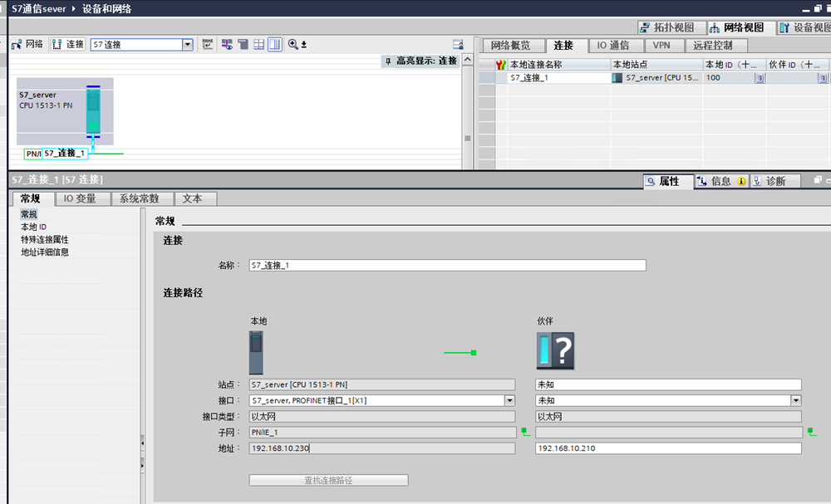Click the local ID list icon for S7_连接_1
Viewport: 831px width, 504px height.
(x=759, y=78)
